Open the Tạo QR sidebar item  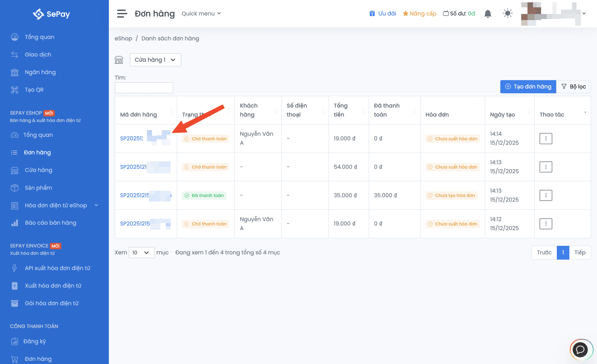pyautogui.click(x=34, y=90)
